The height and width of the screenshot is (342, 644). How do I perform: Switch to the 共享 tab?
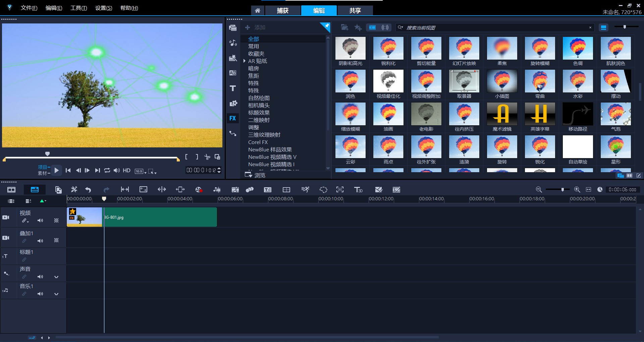[355, 11]
